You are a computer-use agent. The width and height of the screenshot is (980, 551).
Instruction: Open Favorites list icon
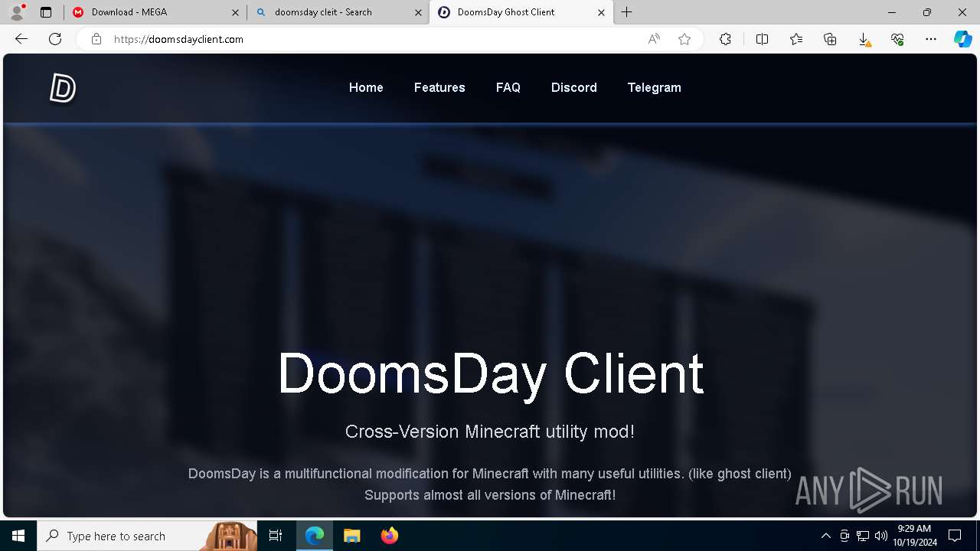796,39
